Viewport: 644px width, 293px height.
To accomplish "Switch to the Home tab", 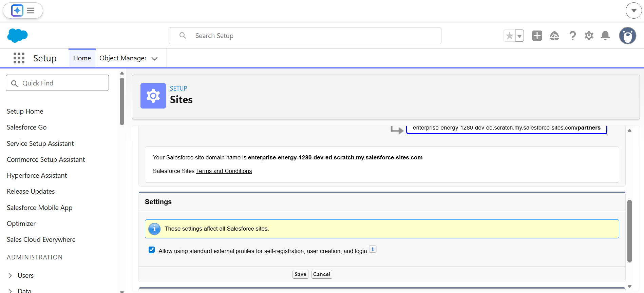I will 82,58.
